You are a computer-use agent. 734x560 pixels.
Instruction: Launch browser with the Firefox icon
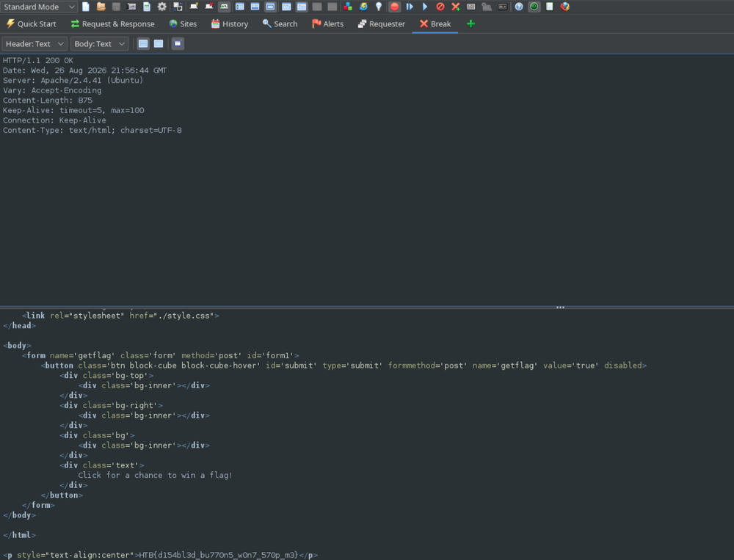565,7
